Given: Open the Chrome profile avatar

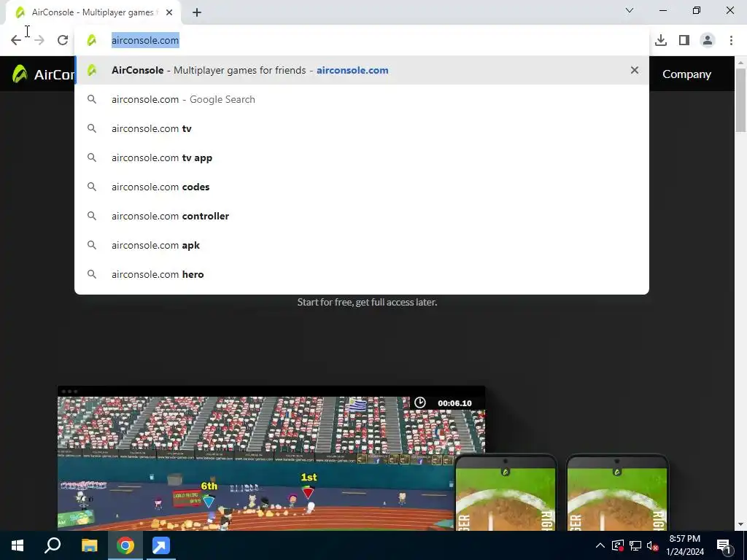Looking at the screenshot, I should pyautogui.click(x=708, y=40).
